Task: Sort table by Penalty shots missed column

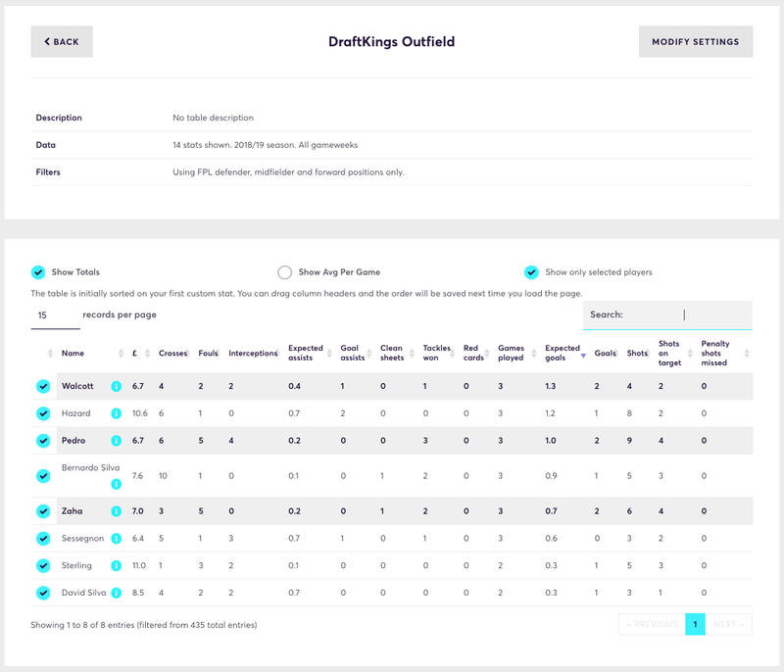Action: point(724,354)
